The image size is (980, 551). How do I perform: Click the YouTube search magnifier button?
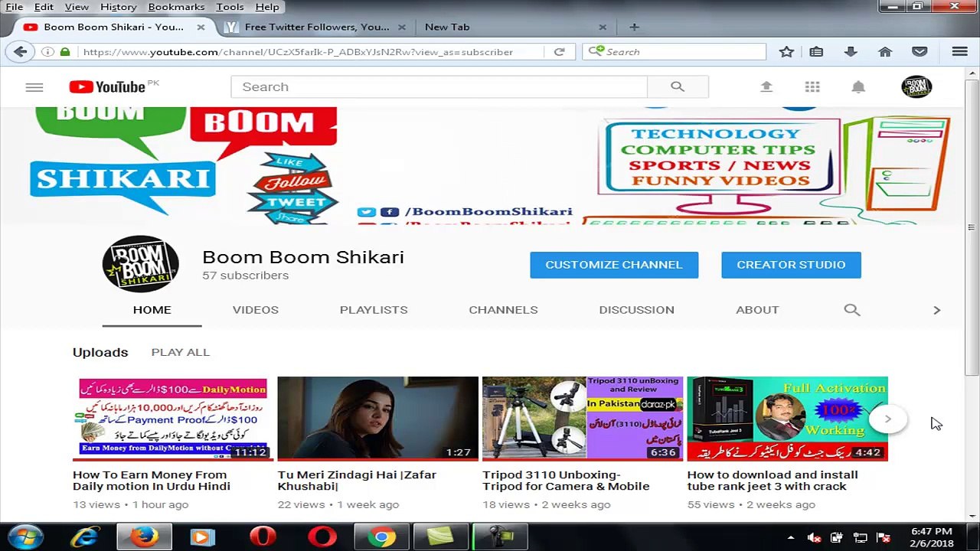[x=678, y=86]
